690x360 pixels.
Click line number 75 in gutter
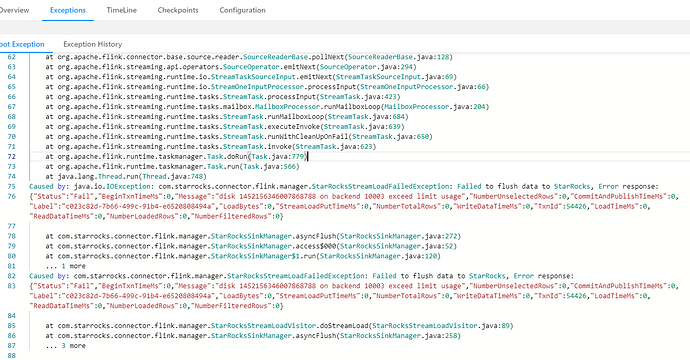pos(11,186)
